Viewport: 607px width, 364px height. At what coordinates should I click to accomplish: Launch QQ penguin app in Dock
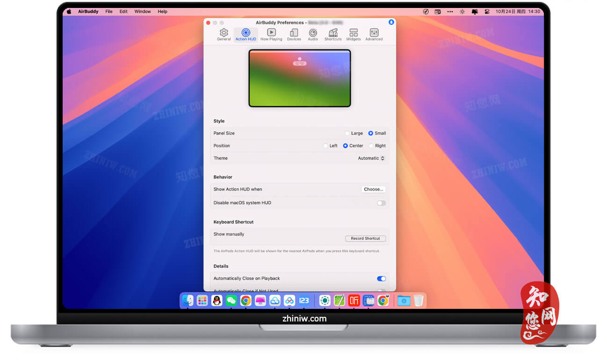coord(217,300)
